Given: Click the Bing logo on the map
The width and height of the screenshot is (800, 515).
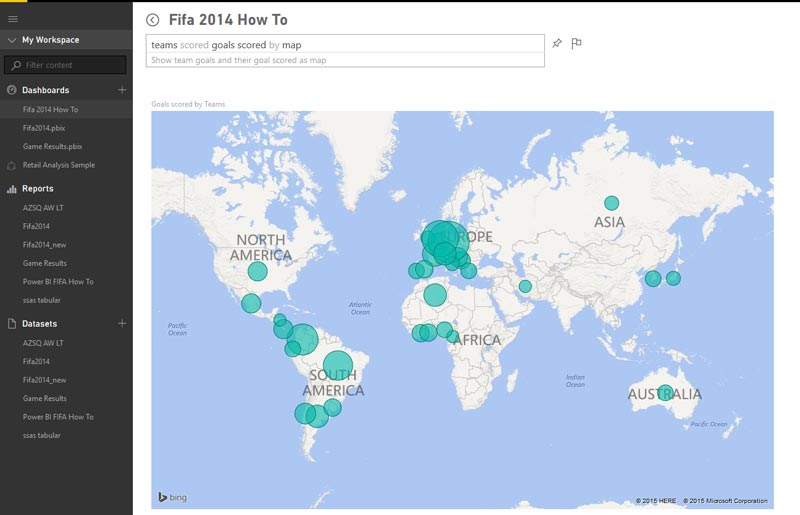Looking at the screenshot, I should coord(172,497).
